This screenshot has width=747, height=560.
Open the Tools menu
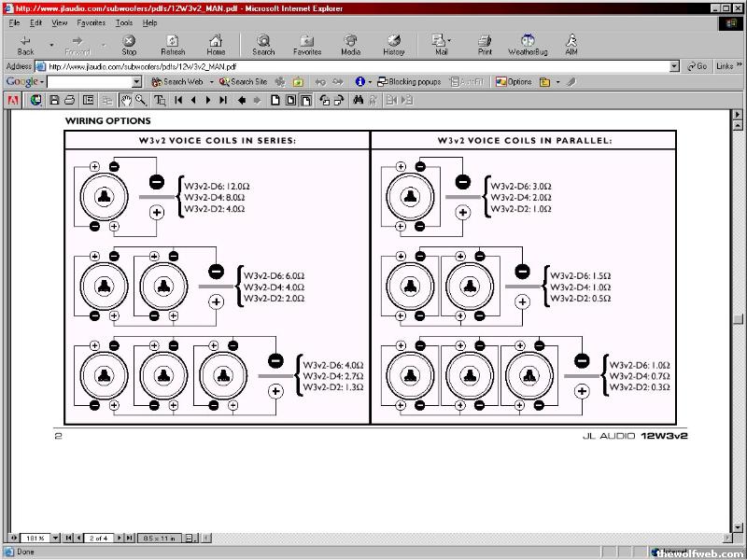click(124, 22)
